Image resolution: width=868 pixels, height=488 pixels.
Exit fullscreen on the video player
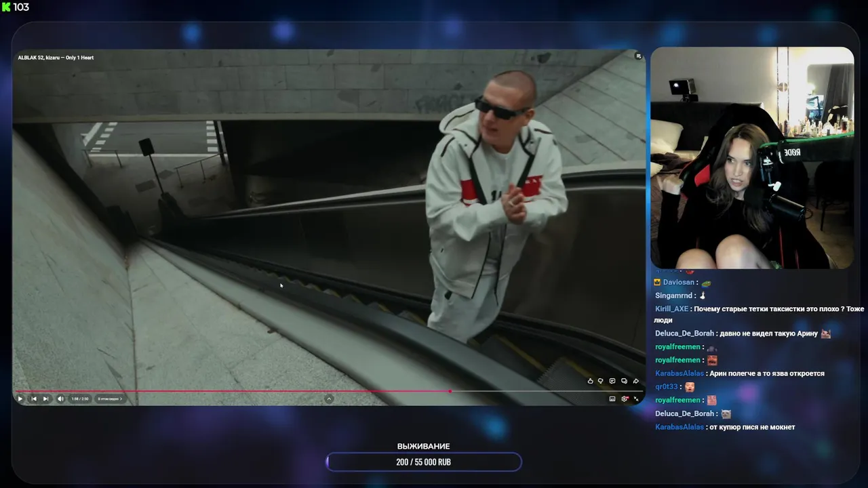[636, 399]
